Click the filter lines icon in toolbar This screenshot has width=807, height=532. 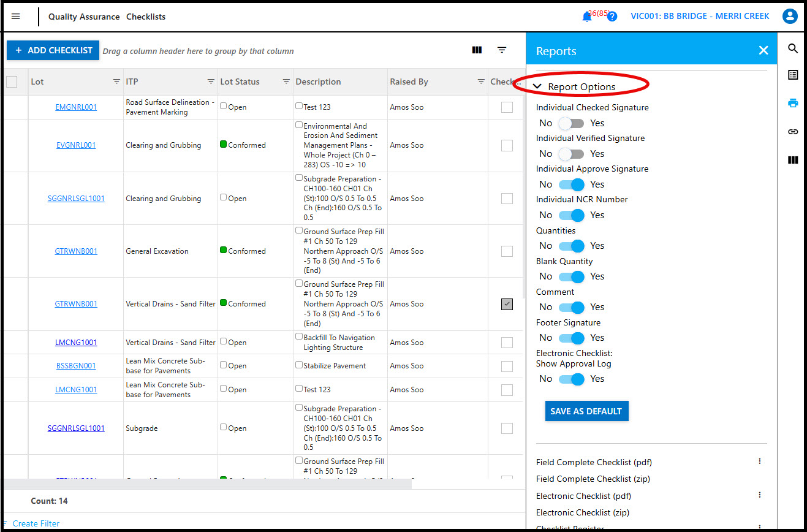tap(502, 50)
